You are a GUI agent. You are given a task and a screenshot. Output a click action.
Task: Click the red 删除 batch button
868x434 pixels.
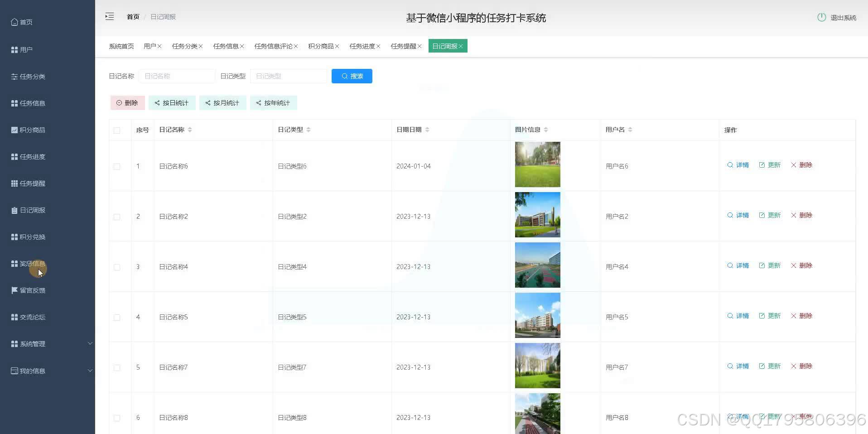click(127, 103)
